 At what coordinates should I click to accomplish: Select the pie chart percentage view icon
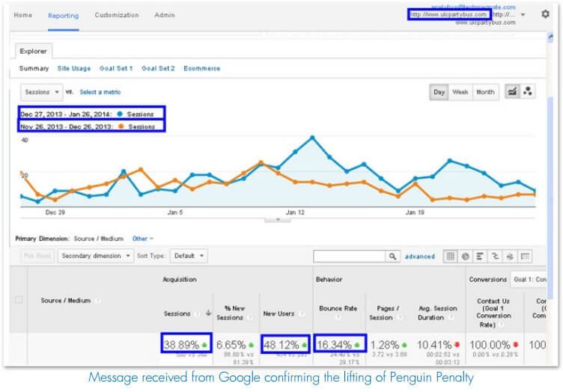click(466, 256)
